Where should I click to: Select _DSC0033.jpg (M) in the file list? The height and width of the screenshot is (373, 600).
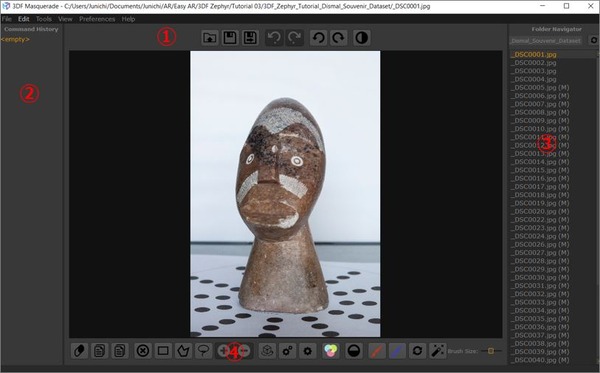point(540,302)
